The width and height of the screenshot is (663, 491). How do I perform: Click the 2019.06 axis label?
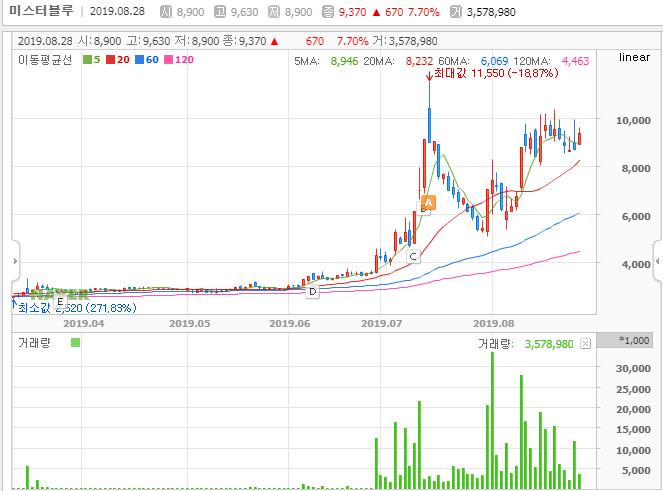(x=290, y=324)
